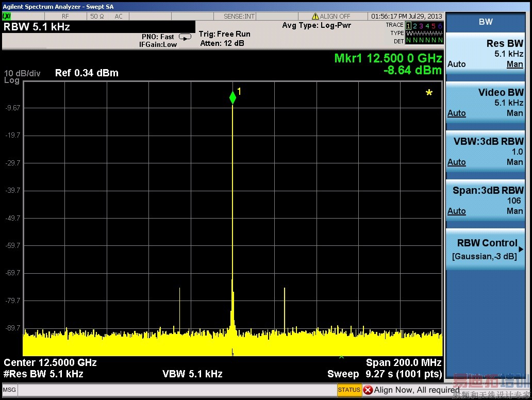Open the Span:3dB RBW softkey
Viewport: 532px width, 400px height.
pyautogui.click(x=485, y=201)
